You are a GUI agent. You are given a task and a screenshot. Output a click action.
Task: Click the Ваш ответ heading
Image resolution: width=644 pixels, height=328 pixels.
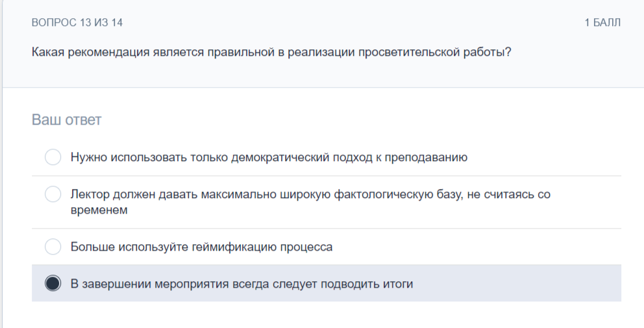(x=66, y=120)
